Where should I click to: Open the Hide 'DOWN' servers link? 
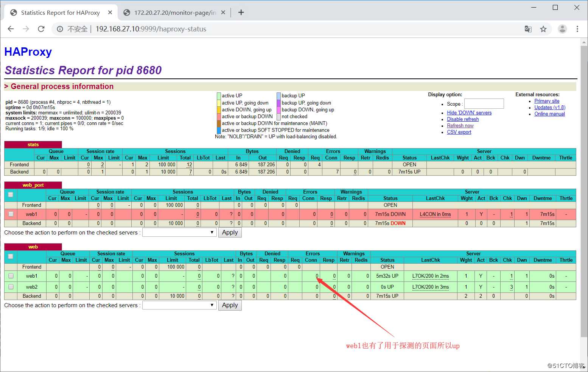[x=469, y=113]
